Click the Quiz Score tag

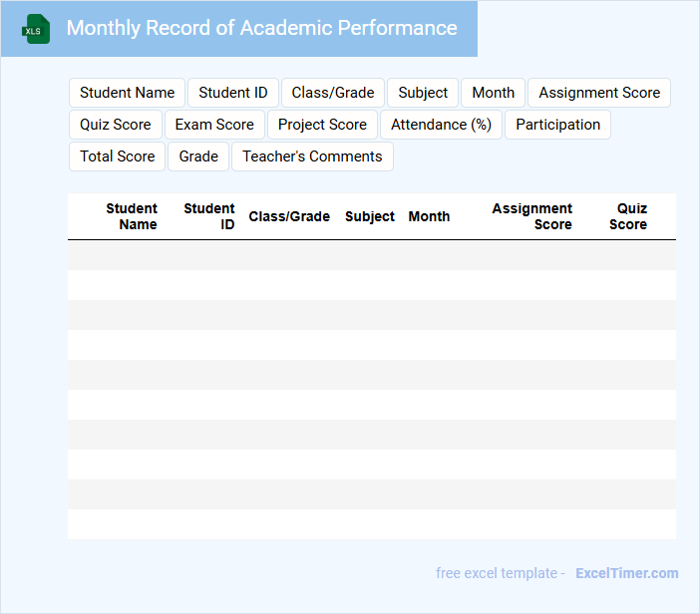[x=116, y=125]
